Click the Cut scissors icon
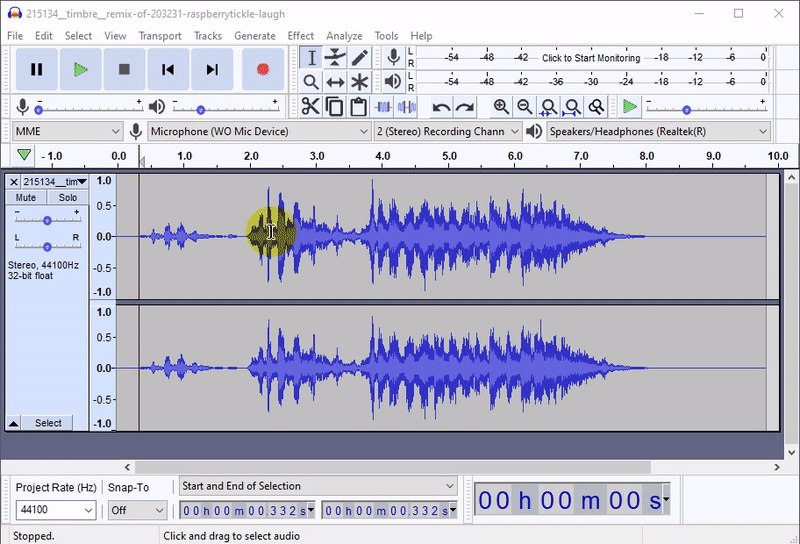 (311, 107)
